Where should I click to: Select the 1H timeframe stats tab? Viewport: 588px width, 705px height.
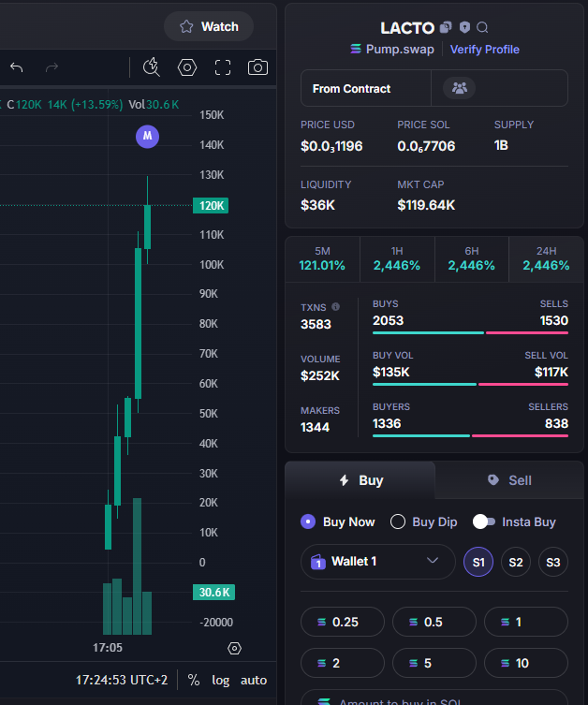[x=397, y=259]
